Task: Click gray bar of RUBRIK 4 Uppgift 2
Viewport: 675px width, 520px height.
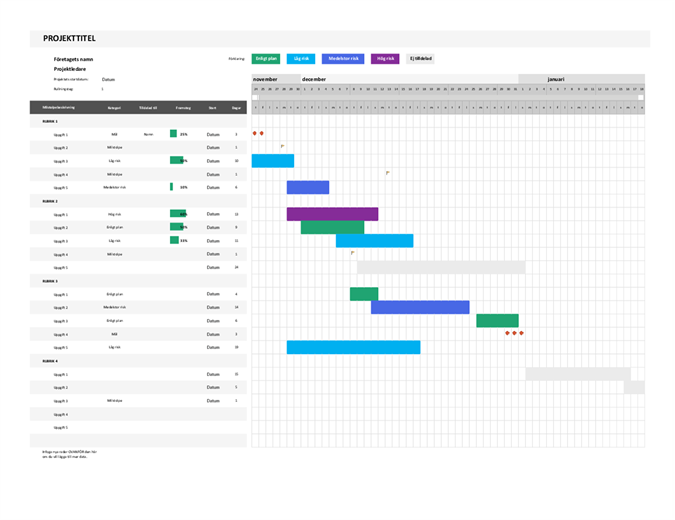Action: [x=634, y=387]
